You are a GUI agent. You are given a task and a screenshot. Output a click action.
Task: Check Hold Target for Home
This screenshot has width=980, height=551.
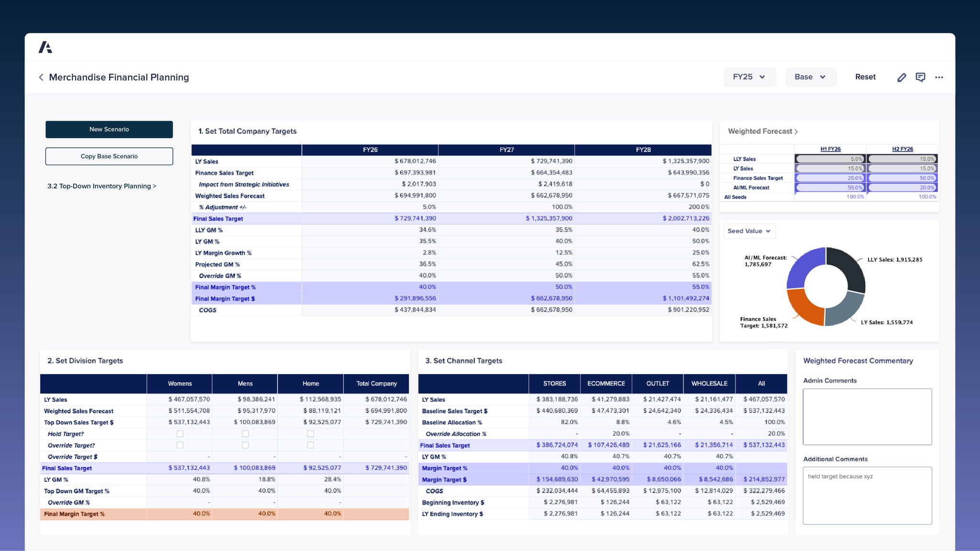click(x=311, y=434)
